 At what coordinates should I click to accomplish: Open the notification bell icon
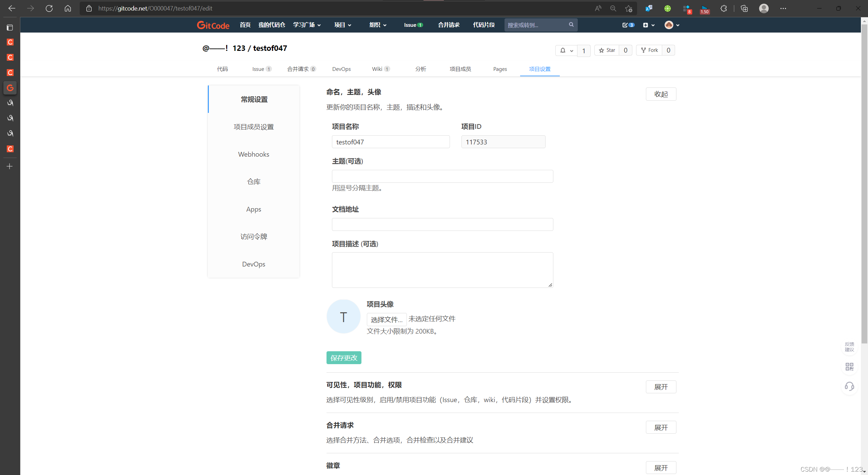pyautogui.click(x=563, y=50)
